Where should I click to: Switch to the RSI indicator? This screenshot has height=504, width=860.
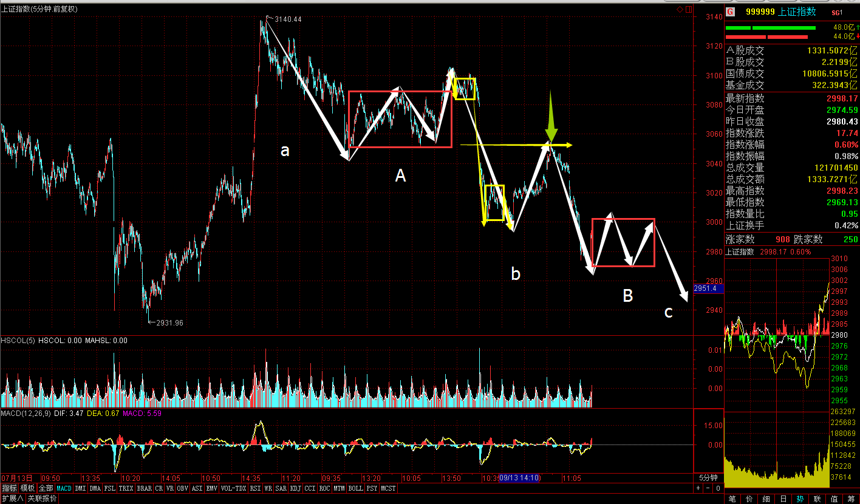255,488
